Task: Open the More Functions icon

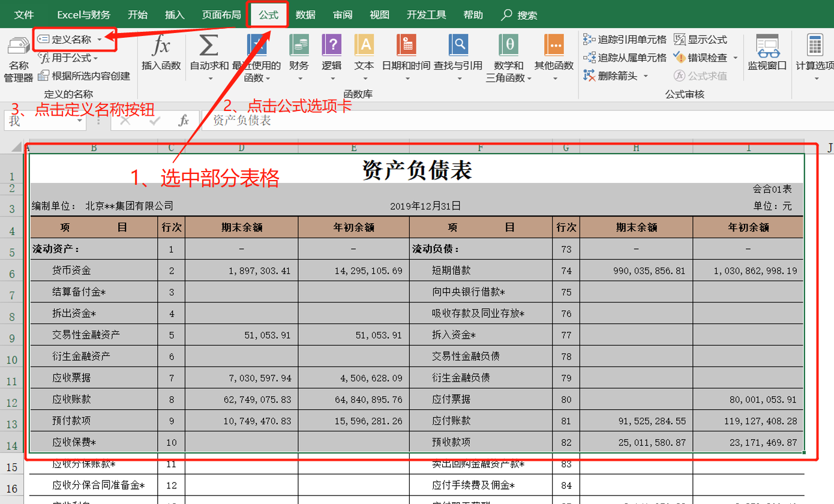Action: click(554, 46)
